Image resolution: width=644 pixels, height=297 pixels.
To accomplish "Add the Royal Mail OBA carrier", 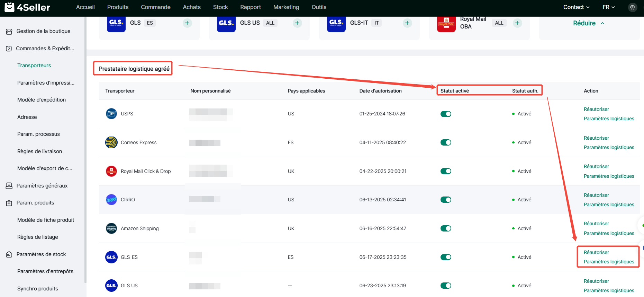I will click(517, 23).
